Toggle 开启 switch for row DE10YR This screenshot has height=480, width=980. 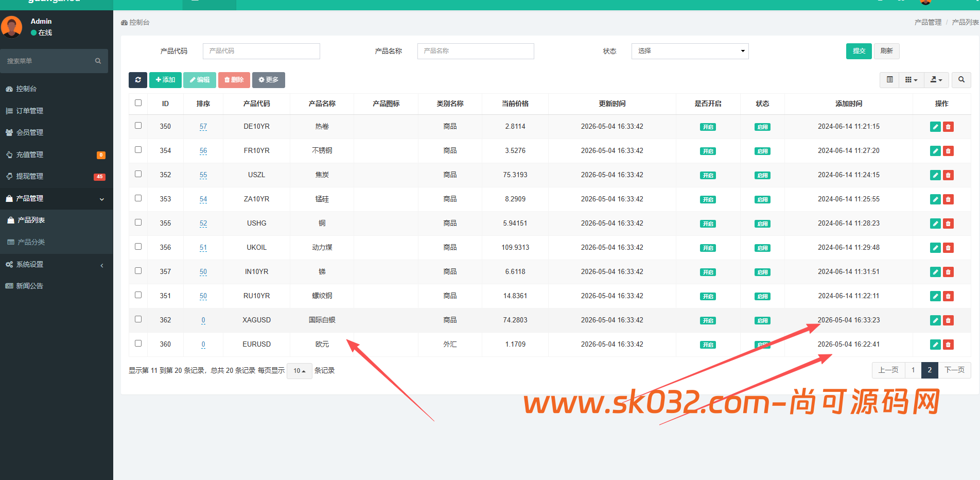[x=708, y=127]
